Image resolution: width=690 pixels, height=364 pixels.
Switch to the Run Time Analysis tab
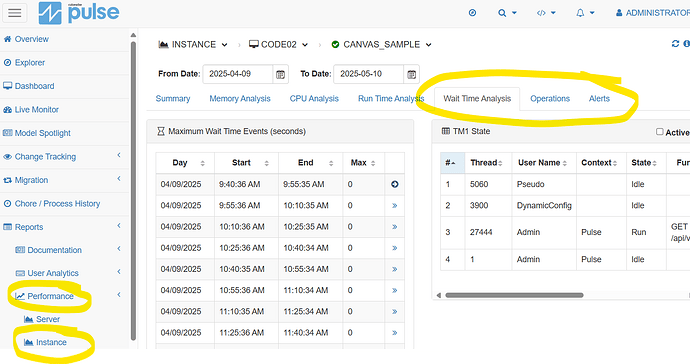[391, 99]
